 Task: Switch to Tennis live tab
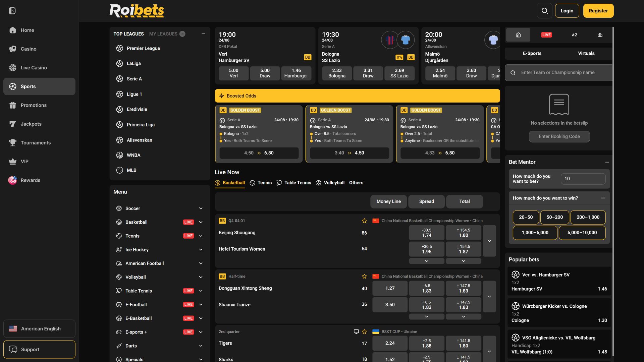(261, 183)
